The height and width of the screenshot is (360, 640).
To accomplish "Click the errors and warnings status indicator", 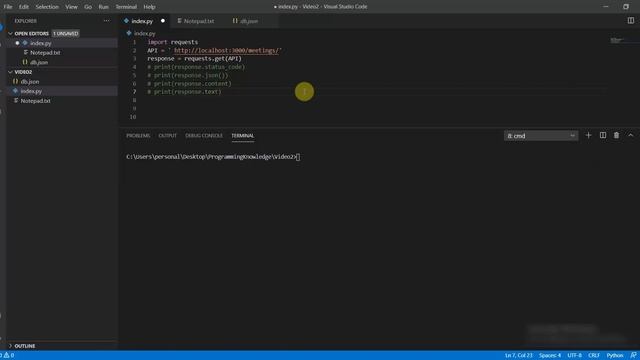I will 7,355.
